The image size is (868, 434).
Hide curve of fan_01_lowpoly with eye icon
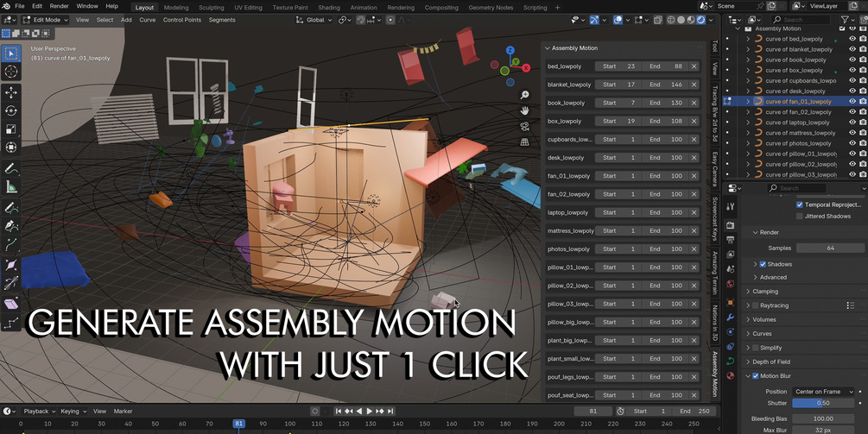click(x=852, y=102)
